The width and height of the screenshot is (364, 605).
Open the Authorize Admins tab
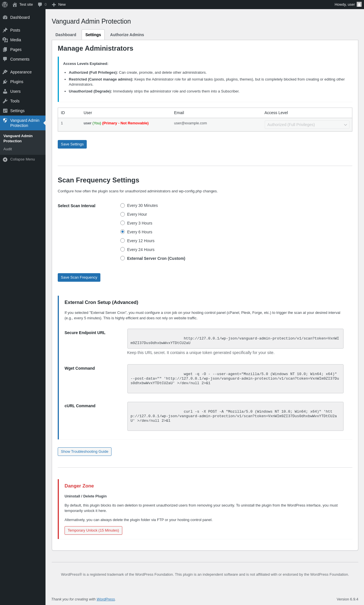click(x=127, y=35)
